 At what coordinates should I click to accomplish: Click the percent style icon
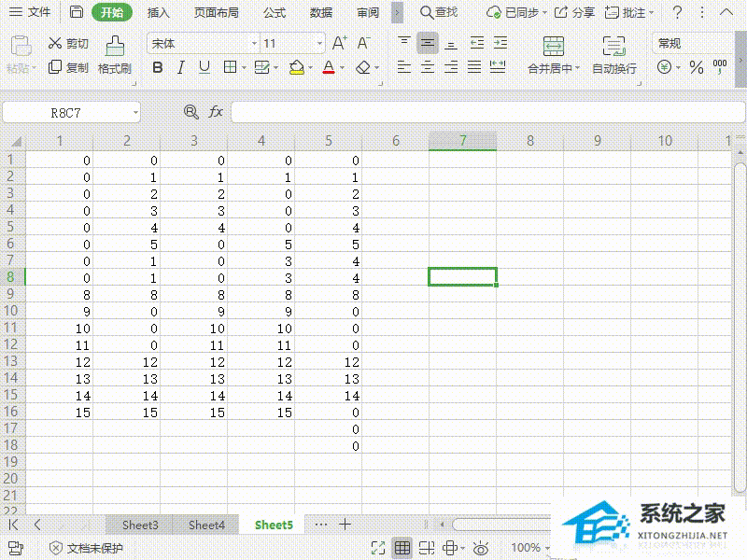click(696, 67)
